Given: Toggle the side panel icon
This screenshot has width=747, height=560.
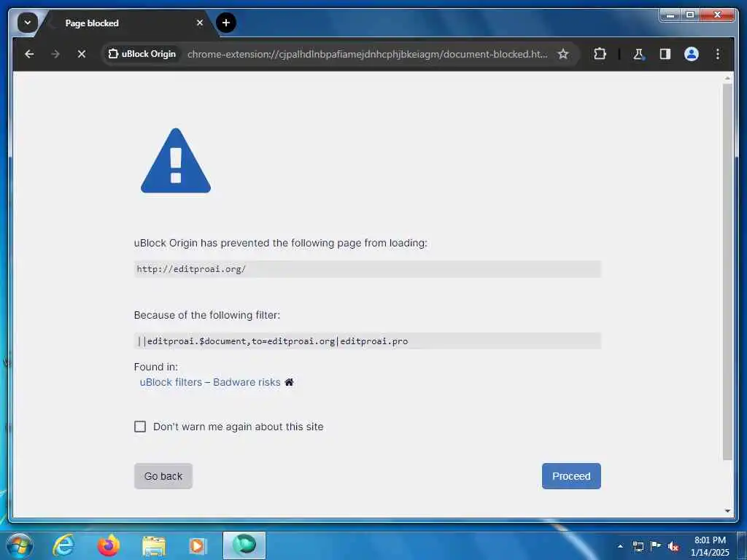Looking at the screenshot, I should (665, 54).
